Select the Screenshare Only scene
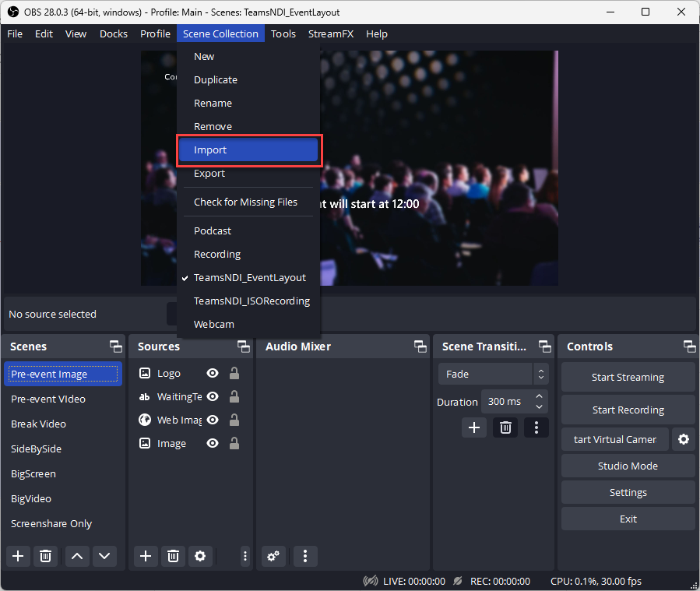Image resolution: width=700 pixels, height=591 pixels. [63, 523]
